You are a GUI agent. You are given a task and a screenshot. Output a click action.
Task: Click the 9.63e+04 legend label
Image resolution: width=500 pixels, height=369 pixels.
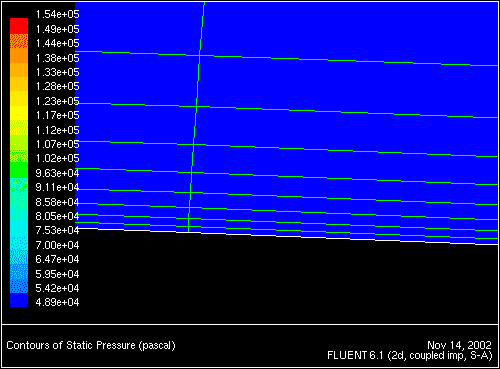click(57, 173)
